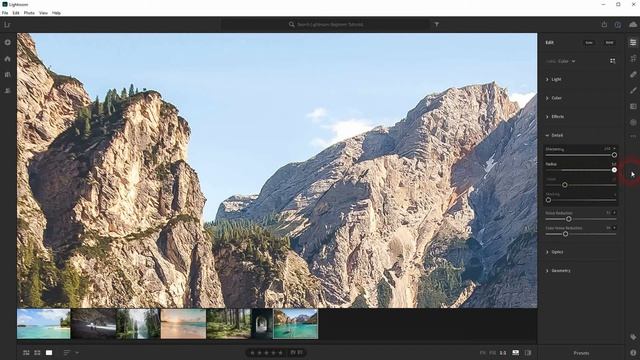Click the Masking slider handle
Image resolution: width=640 pixels, height=360 pixels.
point(549,200)
